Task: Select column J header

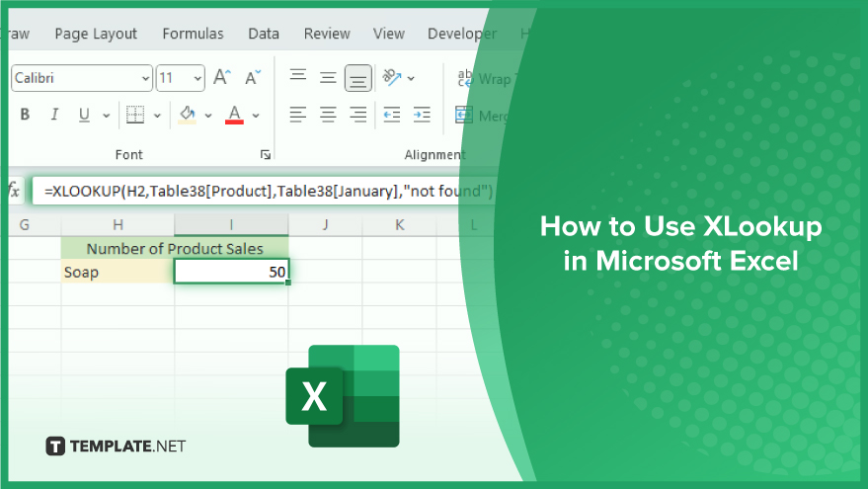Action: [326, 225]
